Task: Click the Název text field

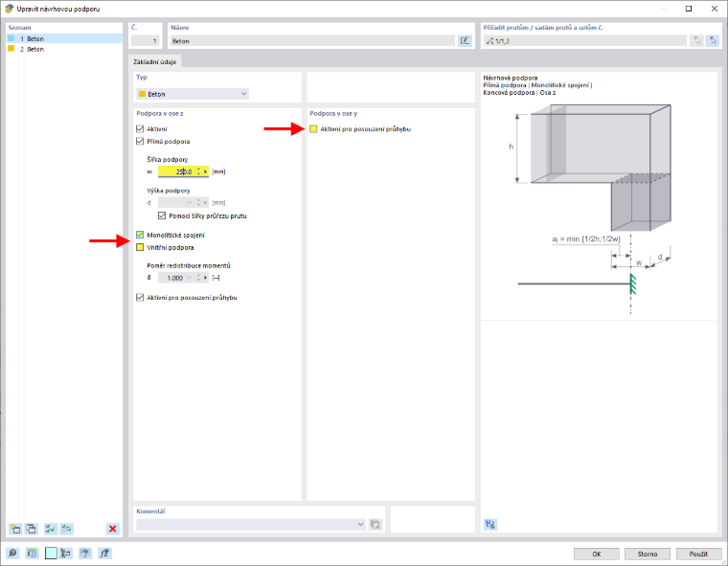Action: tap(312, 41)
